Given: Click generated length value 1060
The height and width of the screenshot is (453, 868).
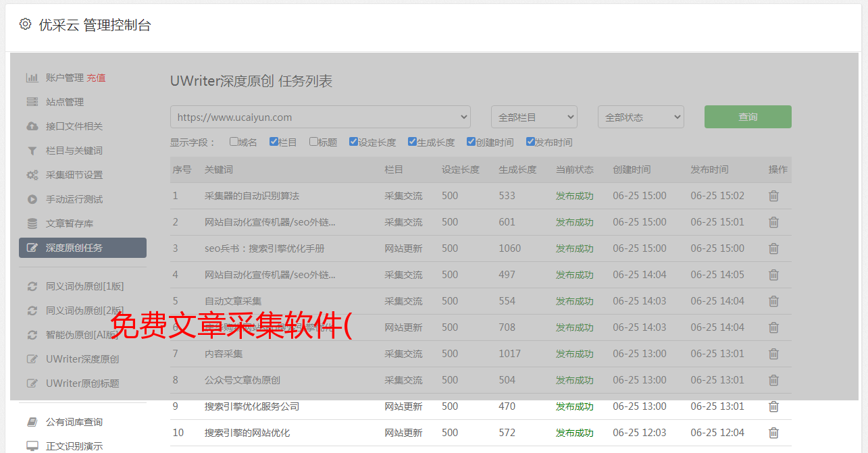Looking at the screenshot, I should [510, 248].
